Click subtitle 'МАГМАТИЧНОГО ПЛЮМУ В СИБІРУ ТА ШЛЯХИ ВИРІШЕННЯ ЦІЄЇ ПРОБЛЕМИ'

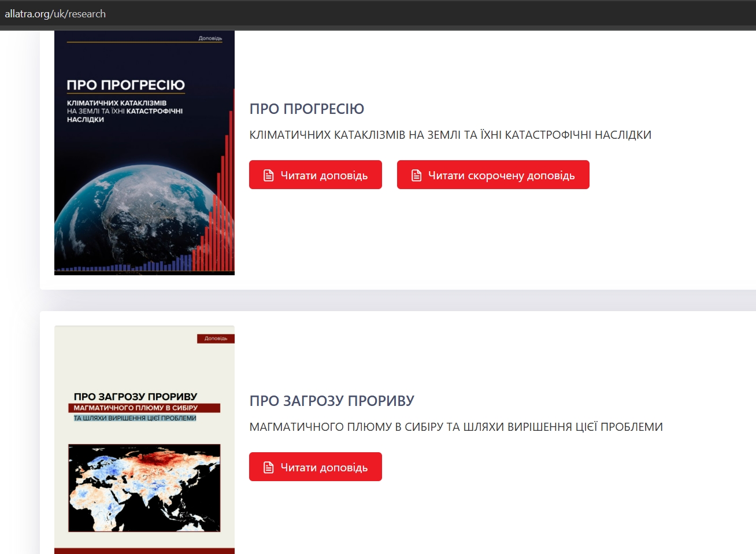point(456,427)
